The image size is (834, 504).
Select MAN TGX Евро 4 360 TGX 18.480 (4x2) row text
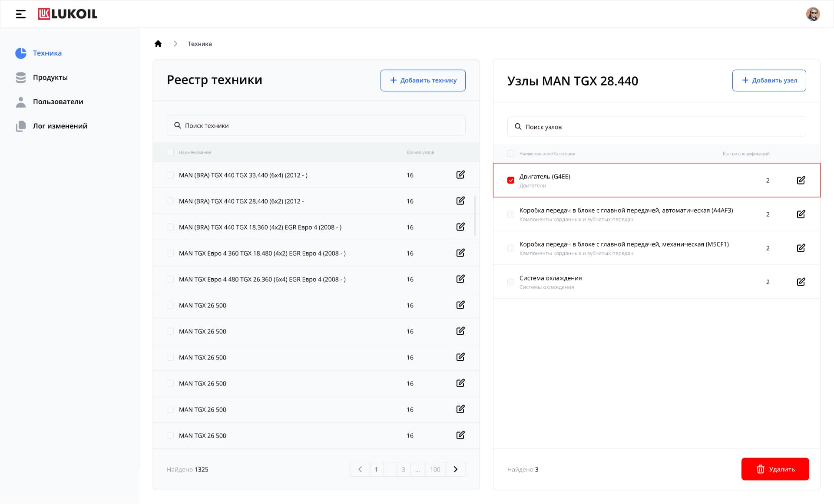click(x=262, y=254)
